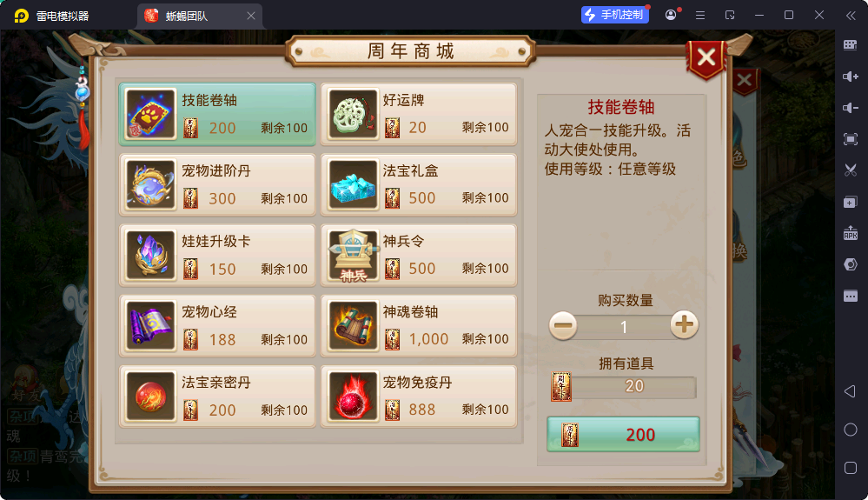Viewport: 868px width, 500px height.
Task: Pick the 法宝礼盒 blue gift box
Action: tap(419, 185)
